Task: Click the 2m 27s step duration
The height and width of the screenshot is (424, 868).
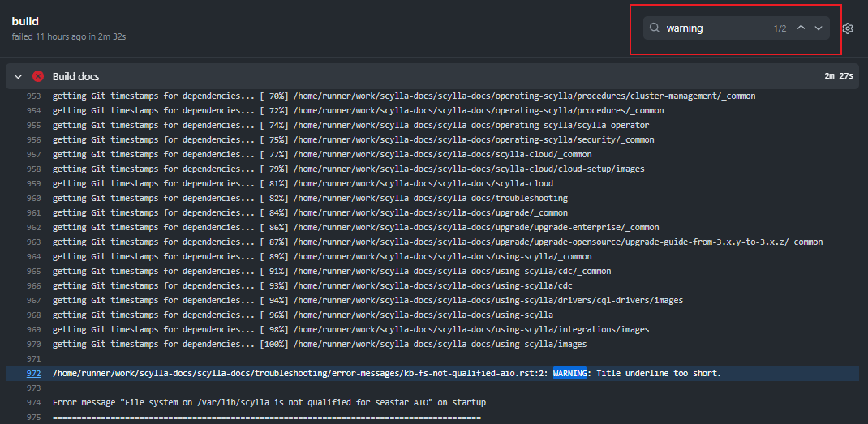Action: [838, 76]
